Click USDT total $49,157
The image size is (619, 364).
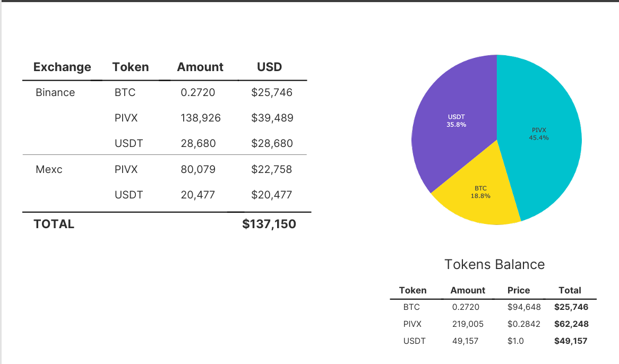(x=571, y=341)
